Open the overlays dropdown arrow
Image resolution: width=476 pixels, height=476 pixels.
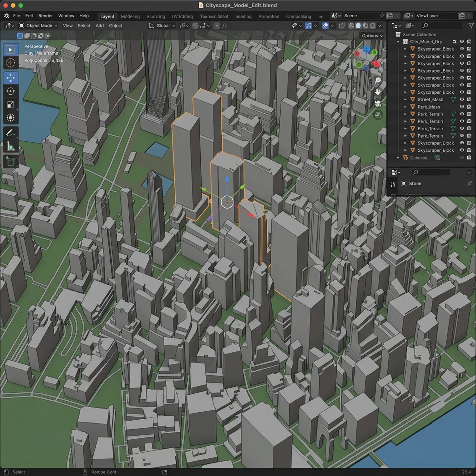(x=332, y=26)
